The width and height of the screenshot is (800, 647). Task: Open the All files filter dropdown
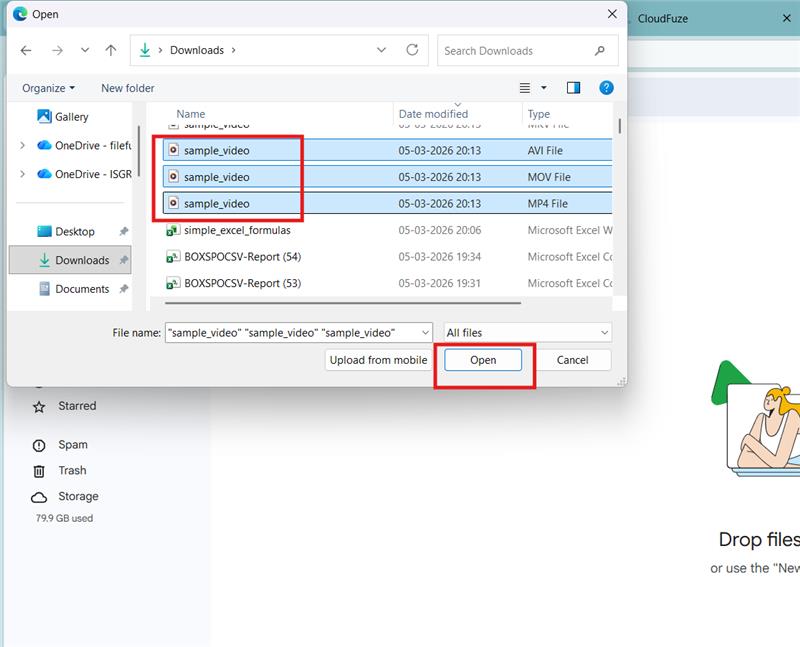tap(526, 332)
